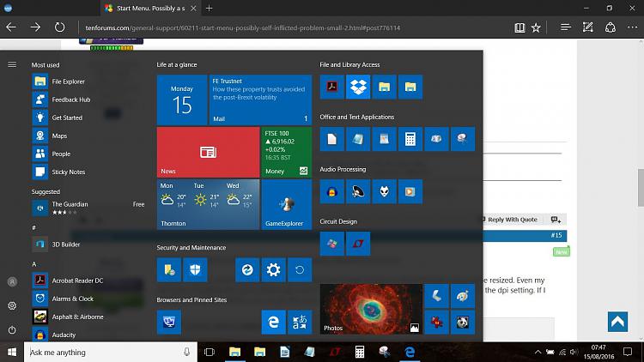Make a Web Note in Edge
644x362 pixels.
coord(587,27)
